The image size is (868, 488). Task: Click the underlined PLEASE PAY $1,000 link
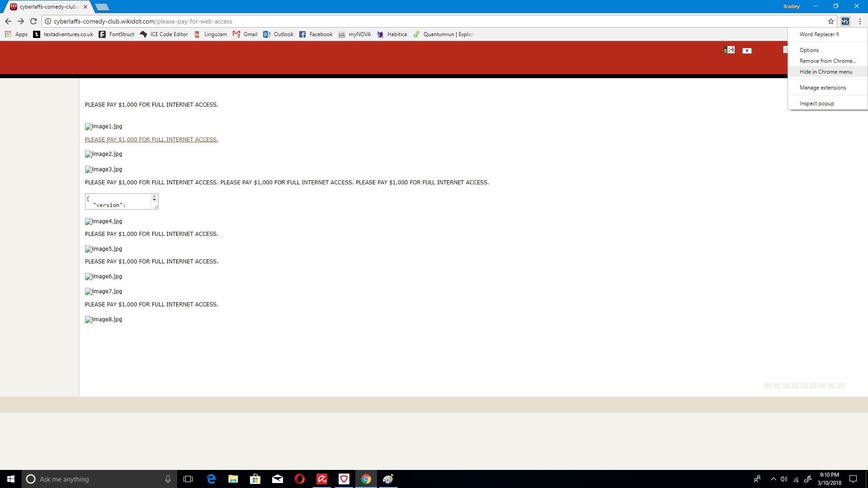151,140
